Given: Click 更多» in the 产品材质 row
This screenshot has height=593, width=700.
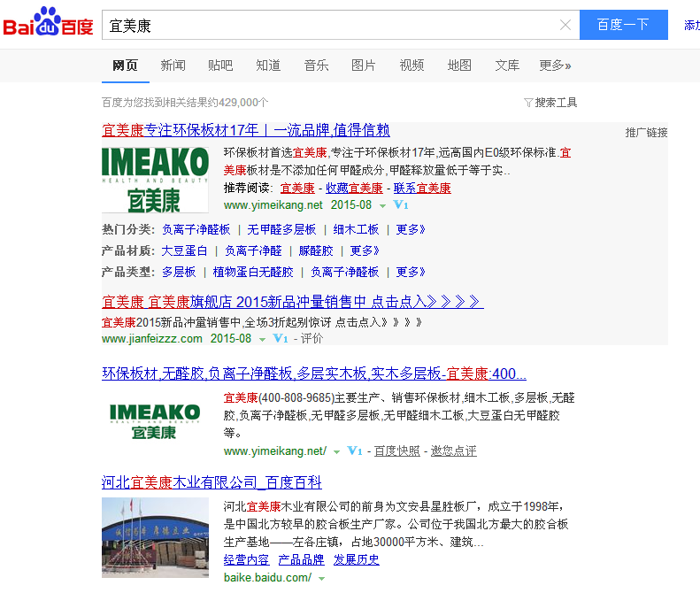Looking at the screenshot, I should pos(365,251).
